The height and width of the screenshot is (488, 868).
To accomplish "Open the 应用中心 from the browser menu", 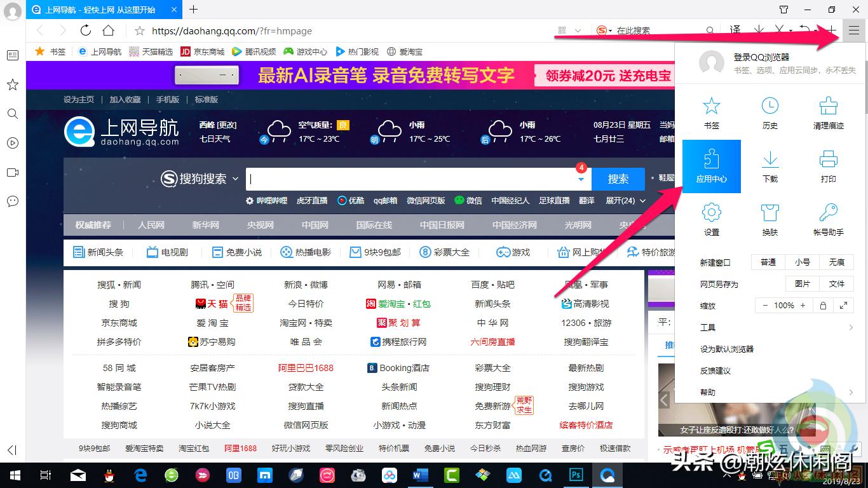I will [711, 166].
